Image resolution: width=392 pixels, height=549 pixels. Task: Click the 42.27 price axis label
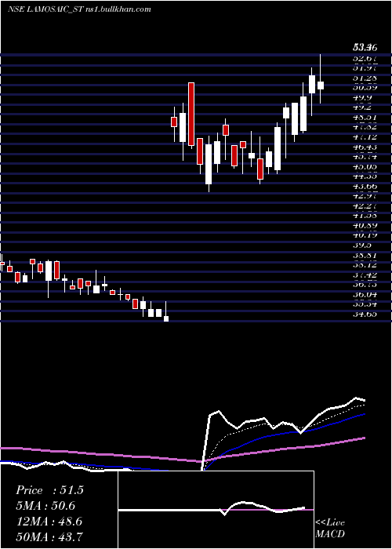[x=365, y=205]
